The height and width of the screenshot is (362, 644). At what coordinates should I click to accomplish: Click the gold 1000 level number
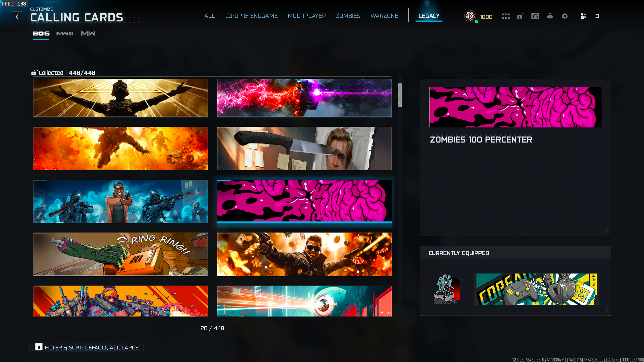486,17
